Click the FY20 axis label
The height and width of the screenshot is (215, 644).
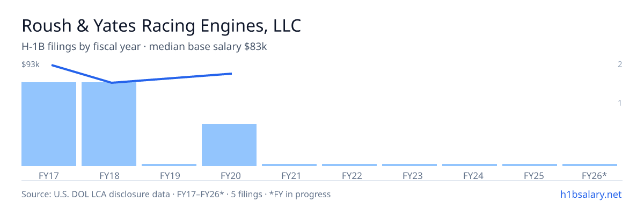pos(229,175)
